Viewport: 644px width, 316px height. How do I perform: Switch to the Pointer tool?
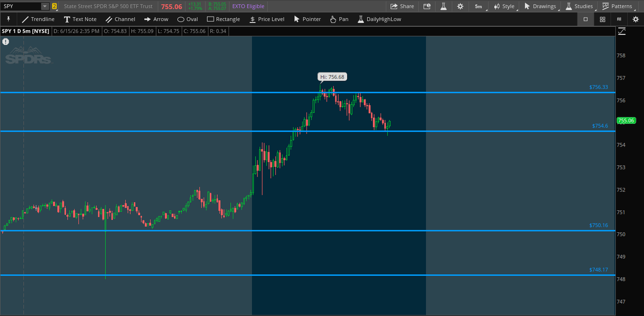pyautogui.click(x=307, y=19)
